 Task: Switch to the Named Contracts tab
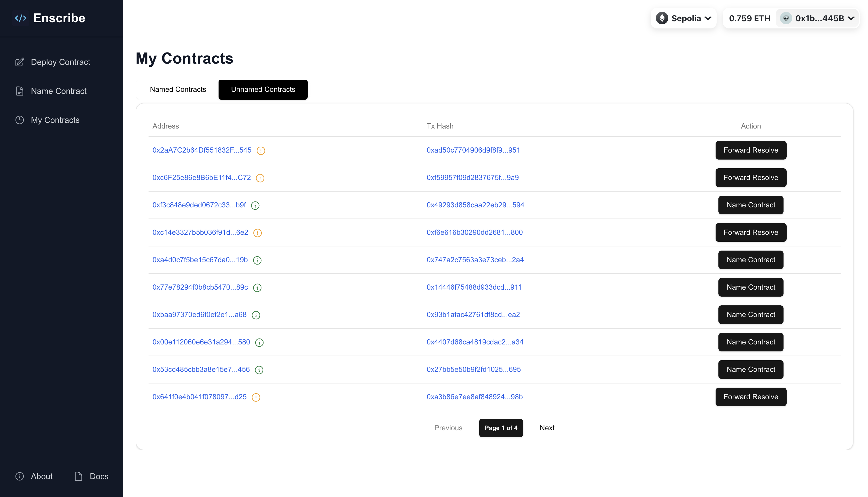coord(178,89)
